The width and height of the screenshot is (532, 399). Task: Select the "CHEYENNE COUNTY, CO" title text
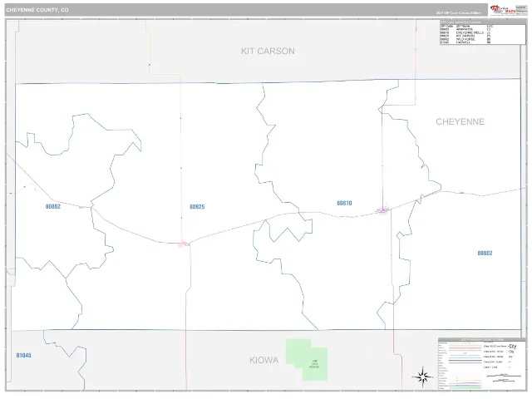[x=37, y=10]
